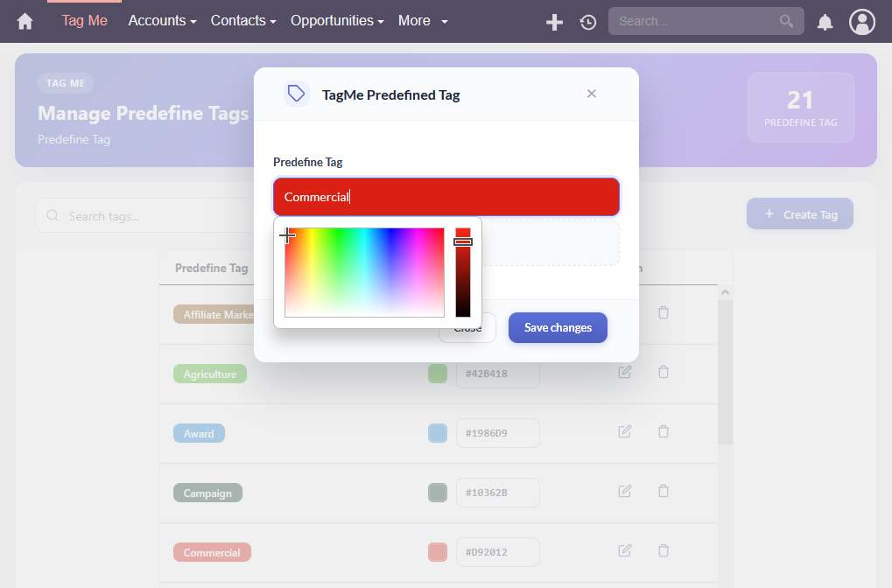The height and width of the screenshot is (588, 892).
Task: Edit the Campaign tag
Action: [625, 491]
